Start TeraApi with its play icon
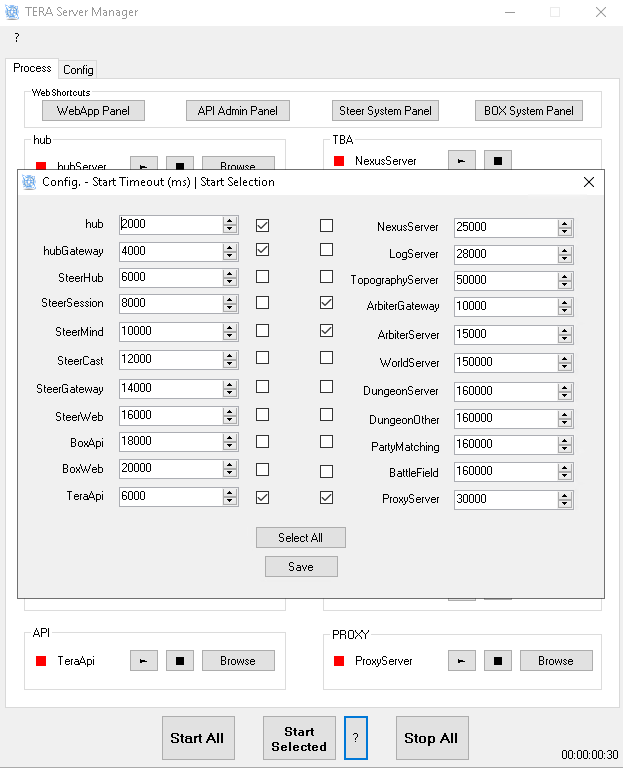Viewport: 623px width, 769px height. tap(144, 661)
